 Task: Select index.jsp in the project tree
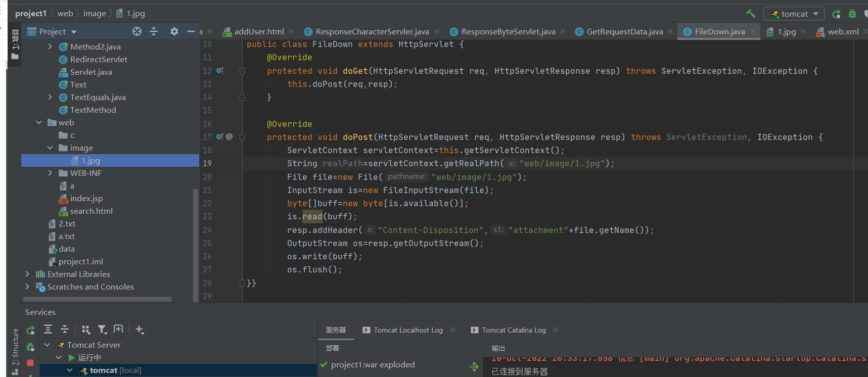pyautogui.click(x=86, y=198)
